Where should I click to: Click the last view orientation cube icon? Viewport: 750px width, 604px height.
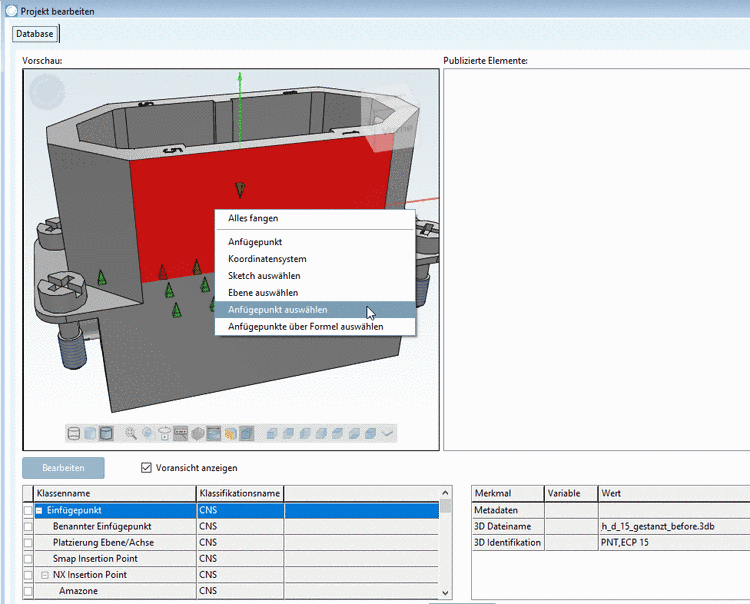pos(370,433)
